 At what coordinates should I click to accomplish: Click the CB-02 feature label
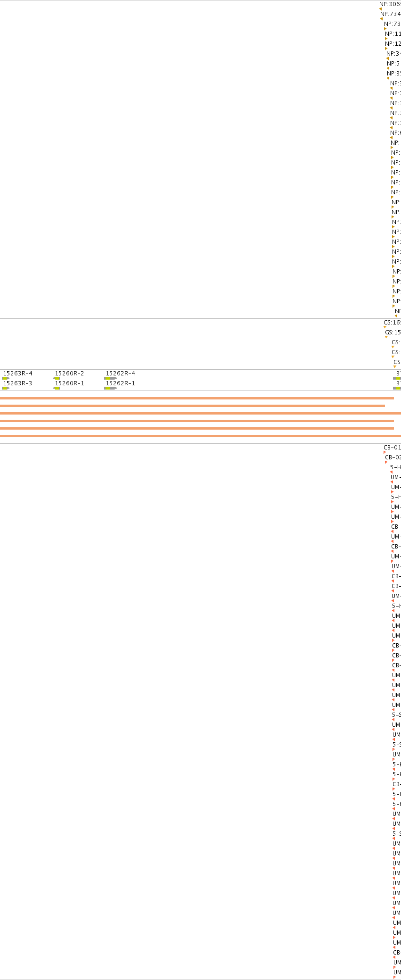click(x=393, y=457)
